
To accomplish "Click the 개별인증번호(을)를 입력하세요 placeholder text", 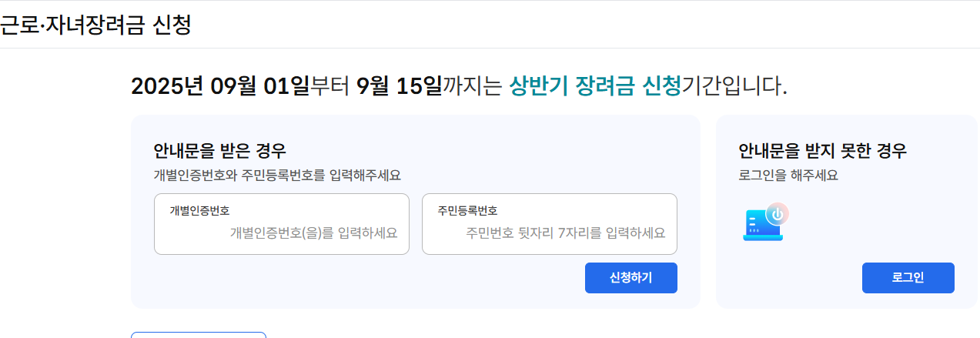I will (x=314, y=233).
